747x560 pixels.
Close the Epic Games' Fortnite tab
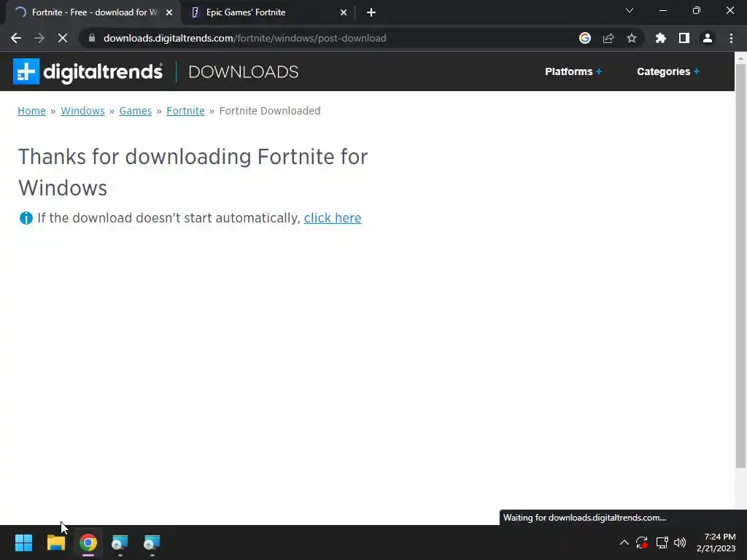tap(344, 12)
